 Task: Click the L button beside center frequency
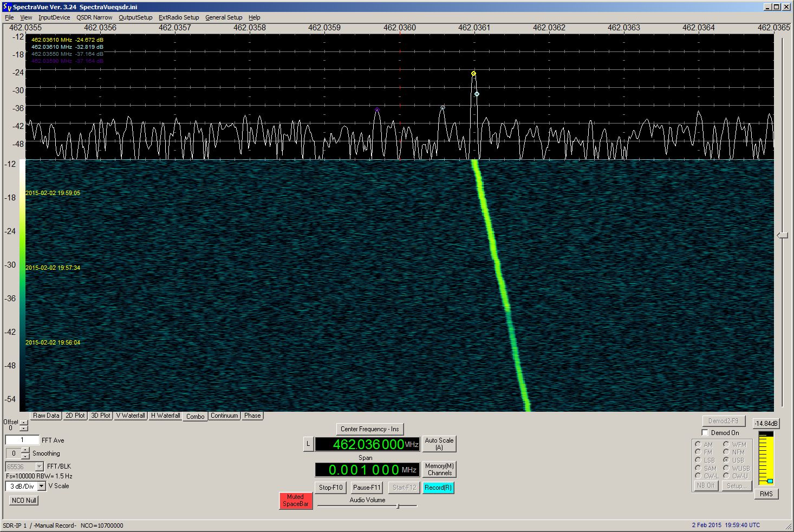click(308, 444)
